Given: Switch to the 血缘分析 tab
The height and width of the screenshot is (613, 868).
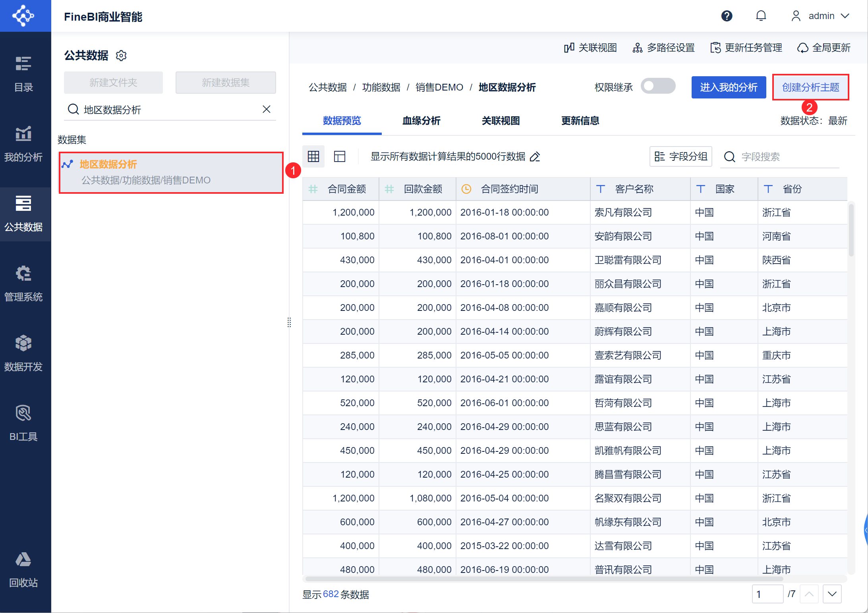Looking at the screenshot, I should click(x=421, y=121).
